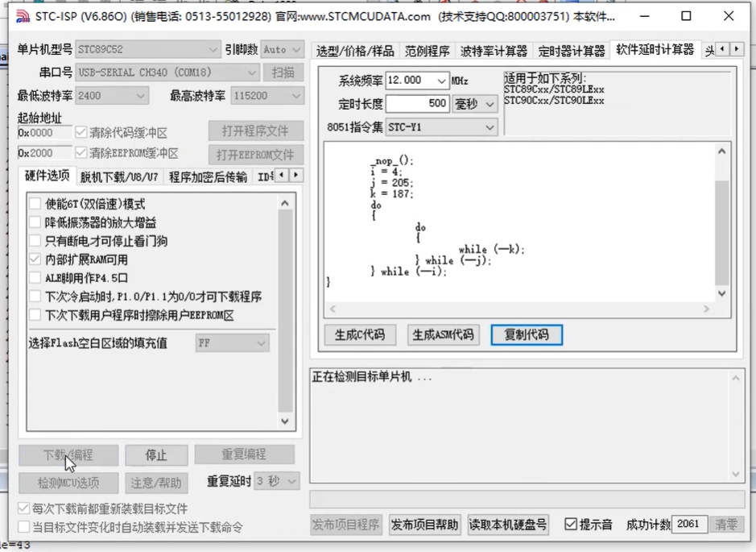Image resolution: width=756 pixels, height=552 pixels.
Task: Click the STC-ISP app icon in title bar
Action: (23, 16)
